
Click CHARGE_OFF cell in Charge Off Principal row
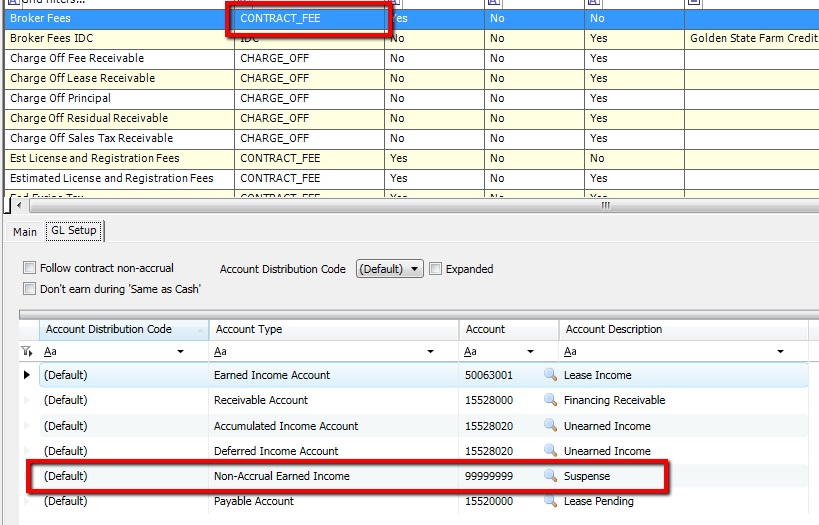pos(309,98)
